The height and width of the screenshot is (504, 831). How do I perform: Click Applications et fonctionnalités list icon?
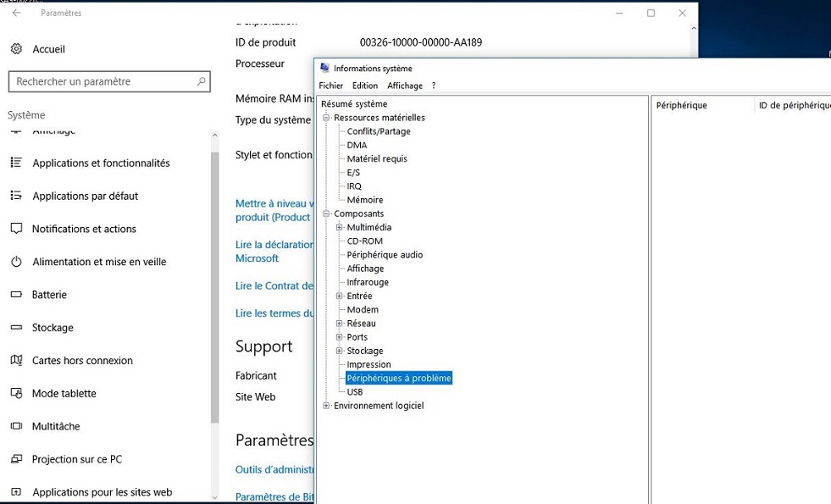(16, 162)
